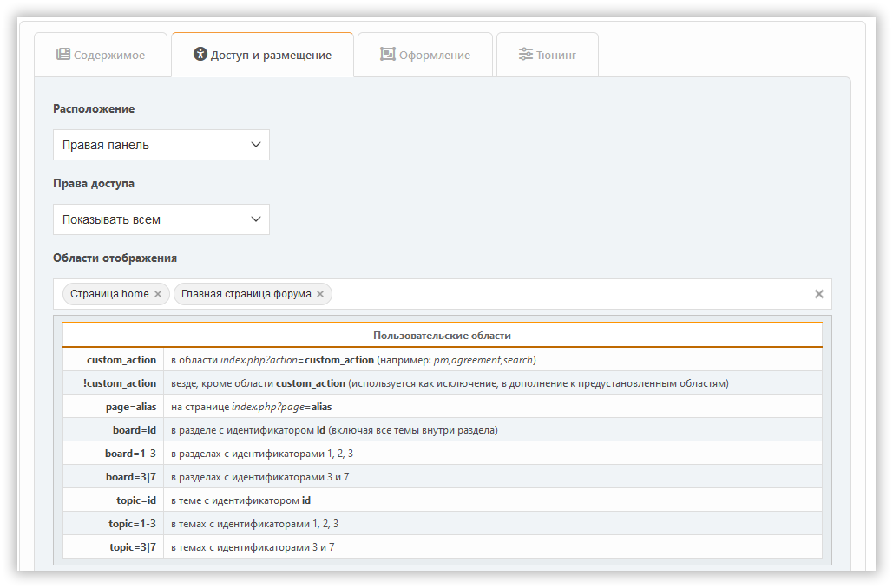893x588 pixels.
Task: Click the 'Пользовательские области' table header
Action: pyautogui.click(x=442, y=336)
